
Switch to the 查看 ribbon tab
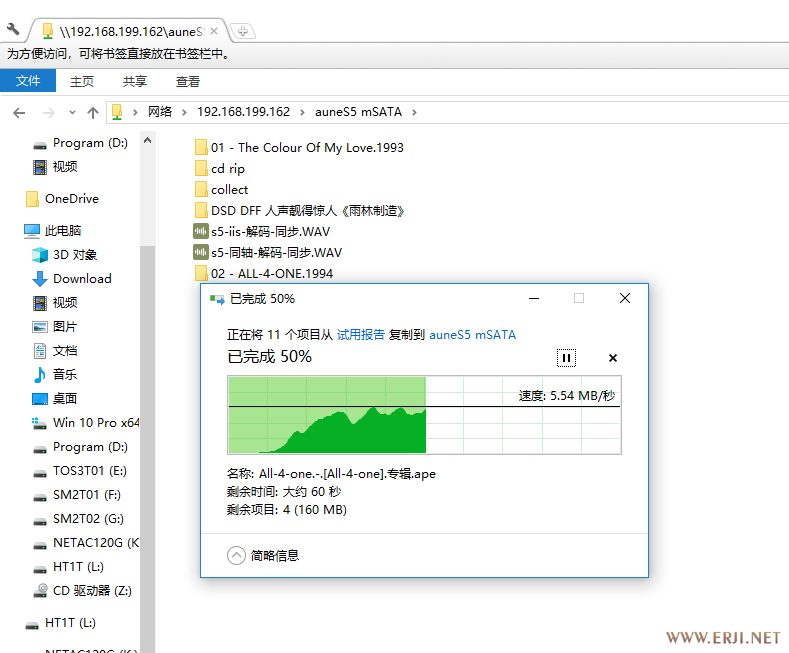(188, 81)
